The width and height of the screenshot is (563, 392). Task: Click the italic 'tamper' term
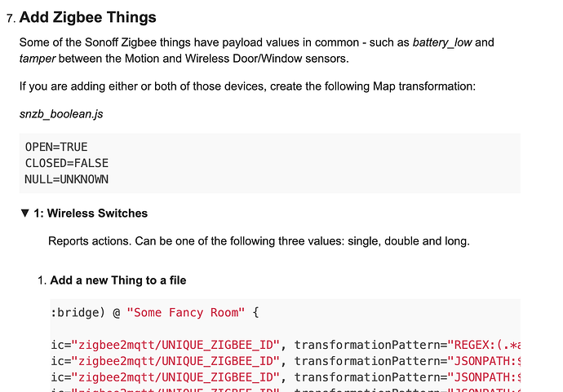[x=37, y=58]
